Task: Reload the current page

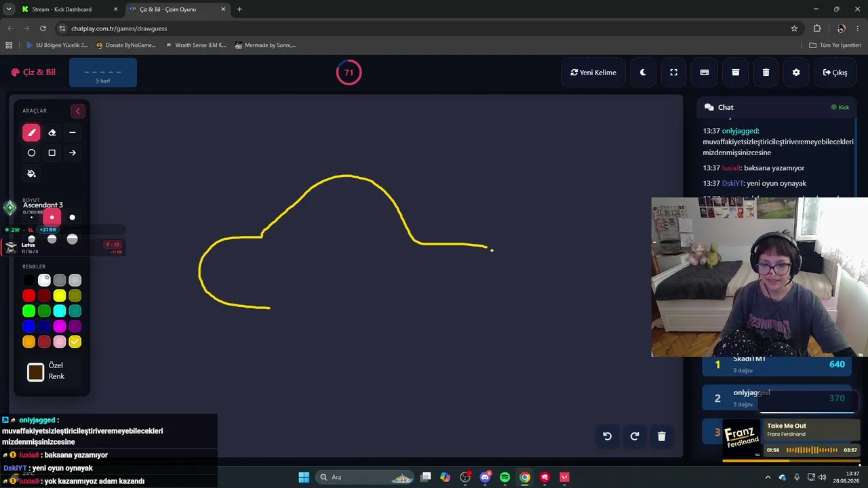Action: coord(43,28)
